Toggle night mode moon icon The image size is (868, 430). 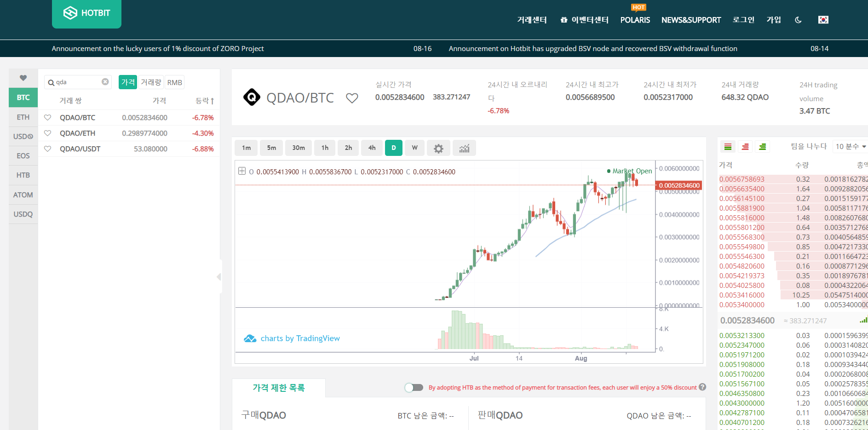(x=798, y=20)
